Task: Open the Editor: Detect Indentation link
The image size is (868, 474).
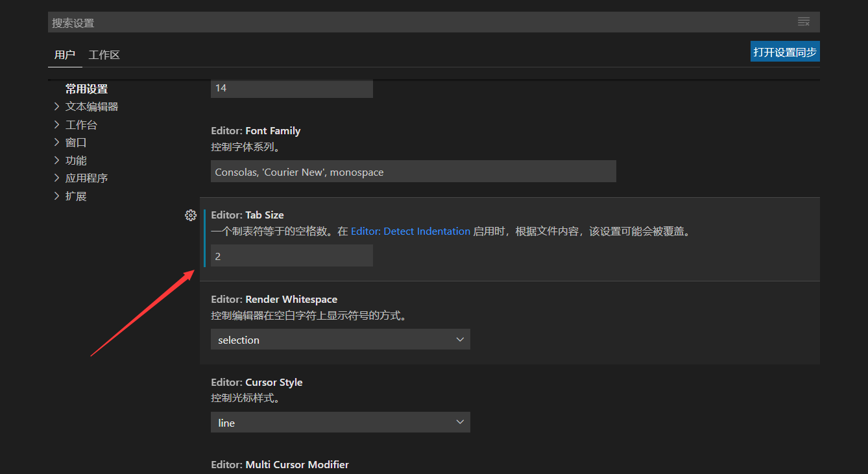Action: 410,231
